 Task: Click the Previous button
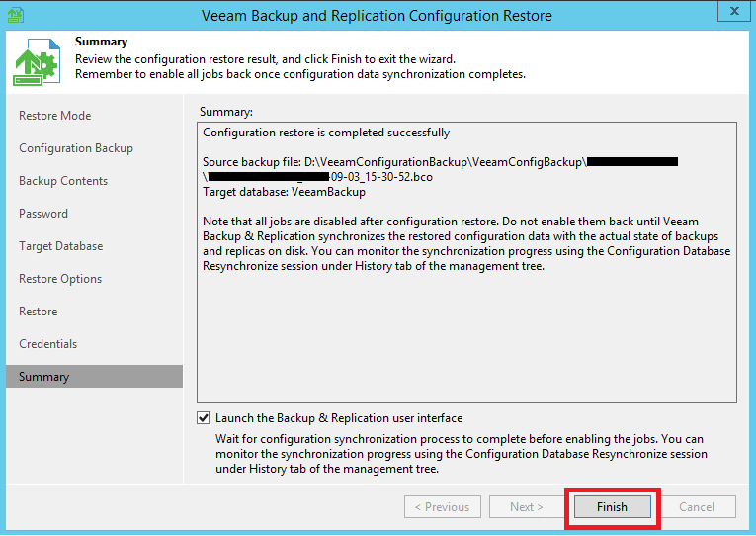click(x=443, y=507)
